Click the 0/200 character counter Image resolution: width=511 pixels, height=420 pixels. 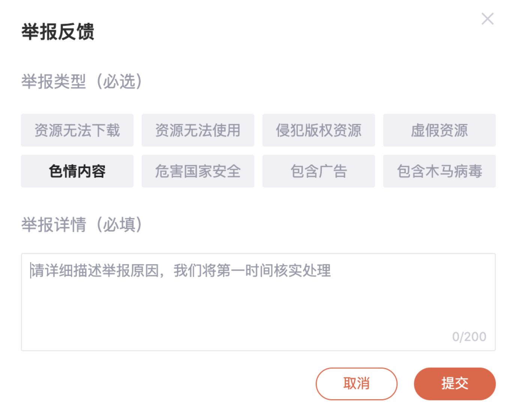pyautogui.click(x=468, y=336)
